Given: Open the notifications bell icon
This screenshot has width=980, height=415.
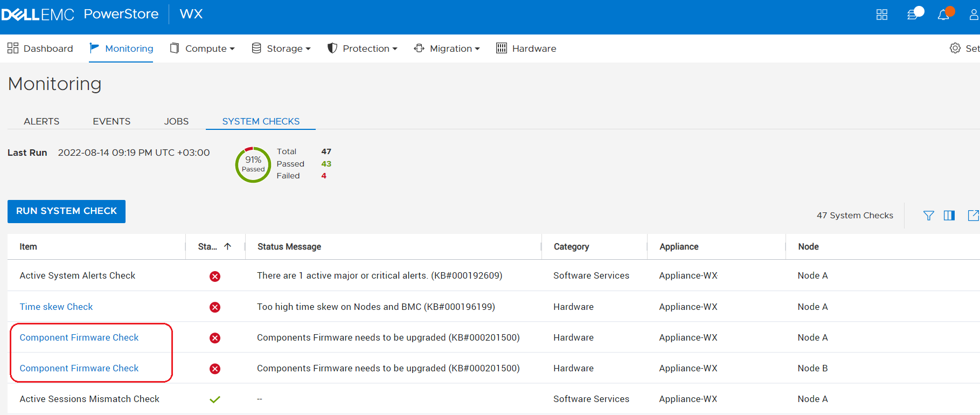Looking at the screenshot, I should point(943,15).
